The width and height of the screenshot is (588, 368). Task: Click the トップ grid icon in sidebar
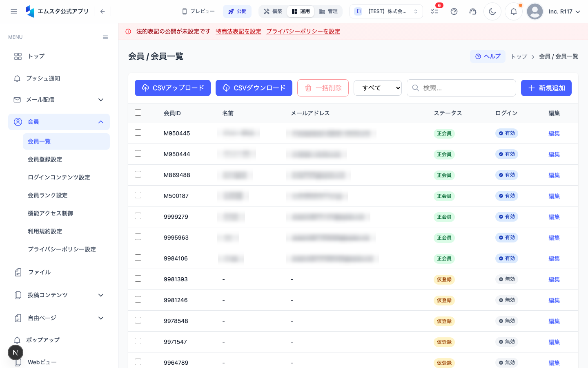(x=18, y=56)
